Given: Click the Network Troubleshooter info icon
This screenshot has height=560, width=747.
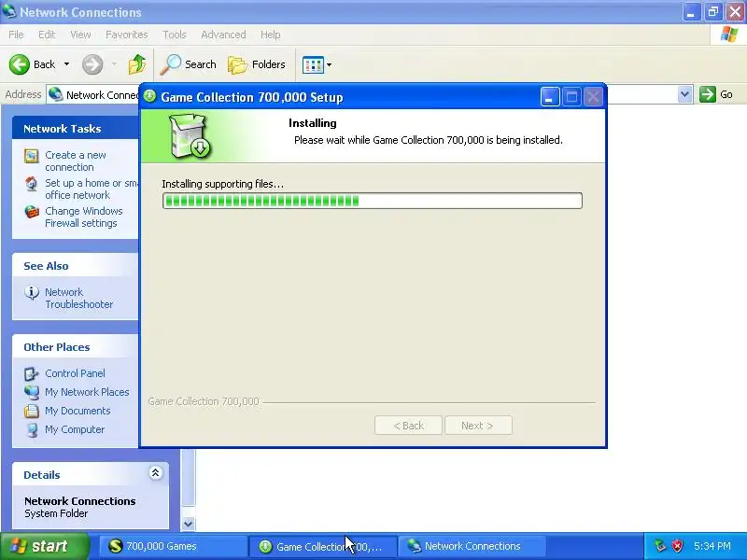Looking at the screenshot, I should (x=32, y=292).
